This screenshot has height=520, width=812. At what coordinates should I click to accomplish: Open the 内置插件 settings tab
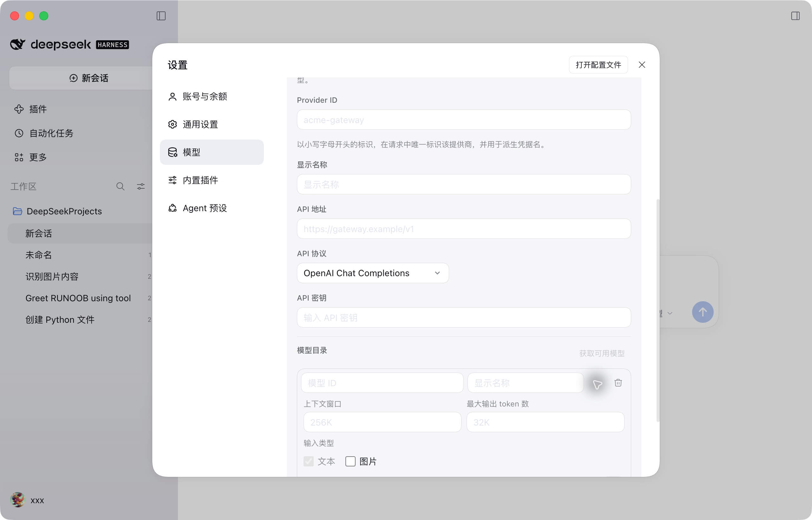212,180
